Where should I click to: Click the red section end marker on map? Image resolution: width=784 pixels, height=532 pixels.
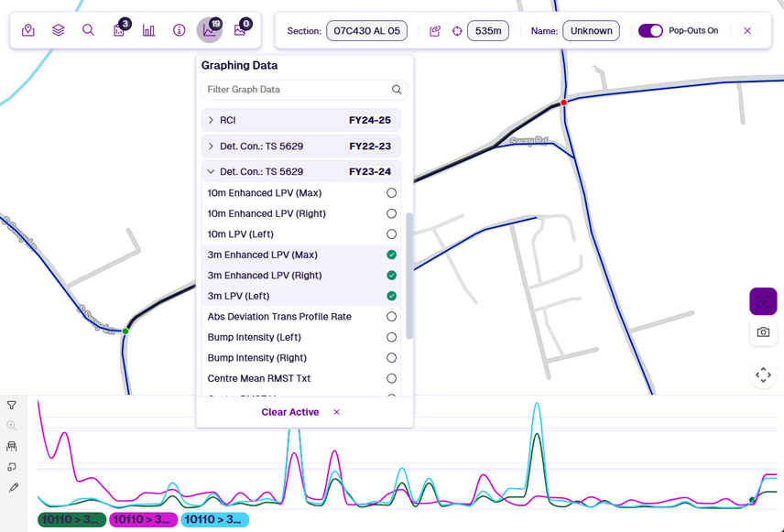coord(563,103)
